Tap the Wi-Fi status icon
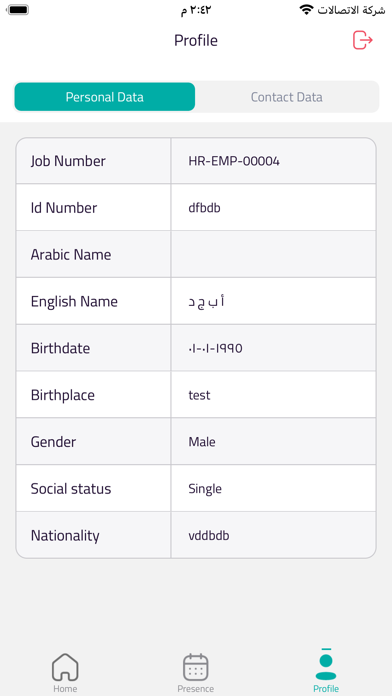392x696 pixels. [306, 10]
